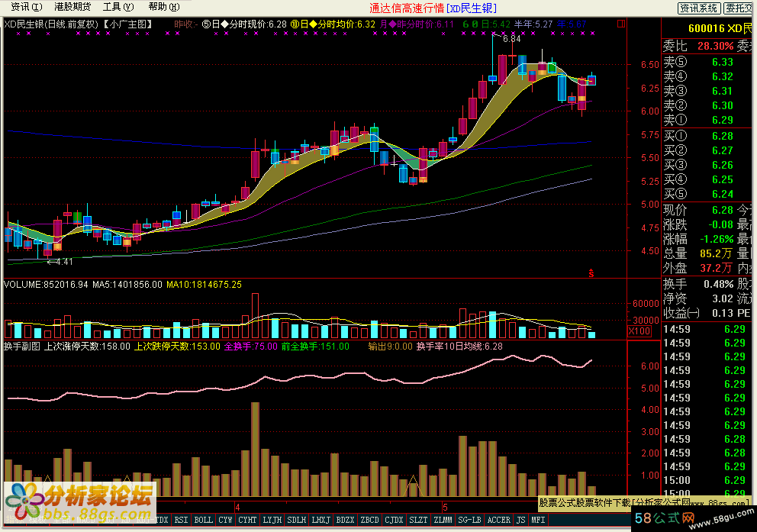Select the LYJH indicator tab
Viewport: 757px width, 532px height.
[272, 520]
